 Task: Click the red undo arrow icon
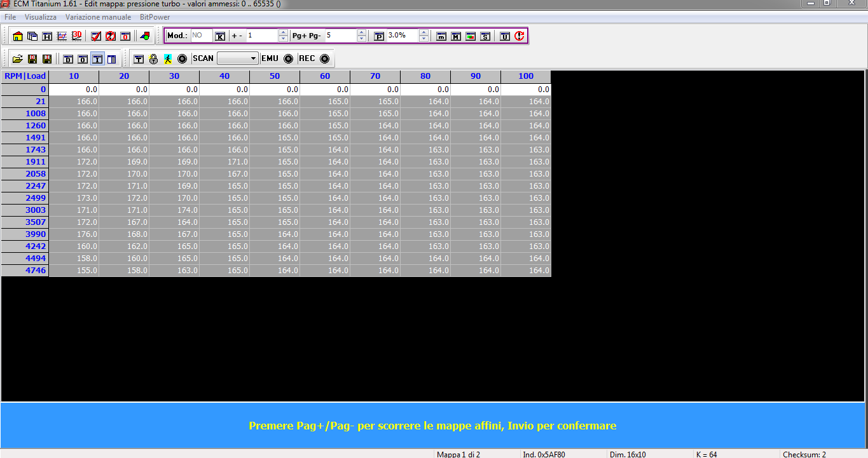tap(520, 36)
